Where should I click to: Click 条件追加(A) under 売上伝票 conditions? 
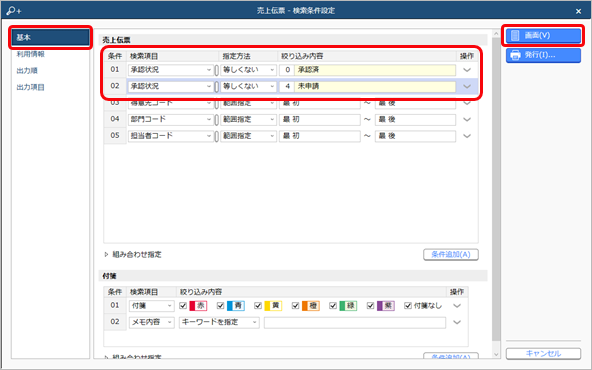(451, 254)
